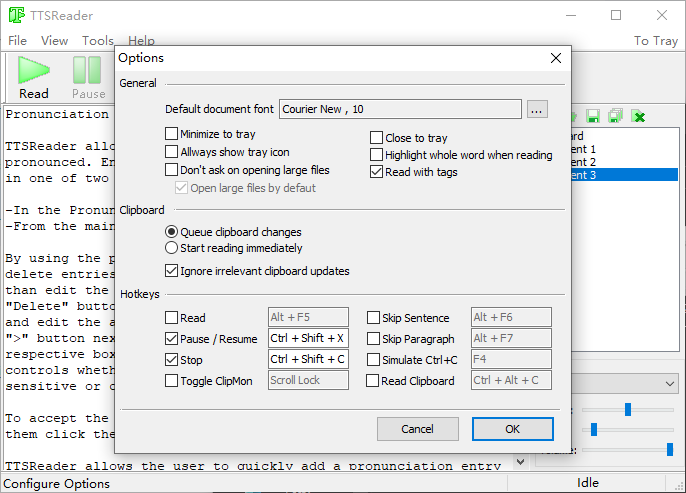Click the Idle status bar entry
The width and height of the screenshot is (686, 493).
[588, 483]
